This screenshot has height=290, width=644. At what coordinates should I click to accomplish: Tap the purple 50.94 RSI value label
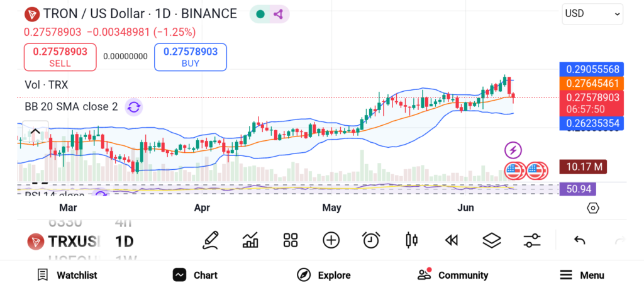click(578, 189)
